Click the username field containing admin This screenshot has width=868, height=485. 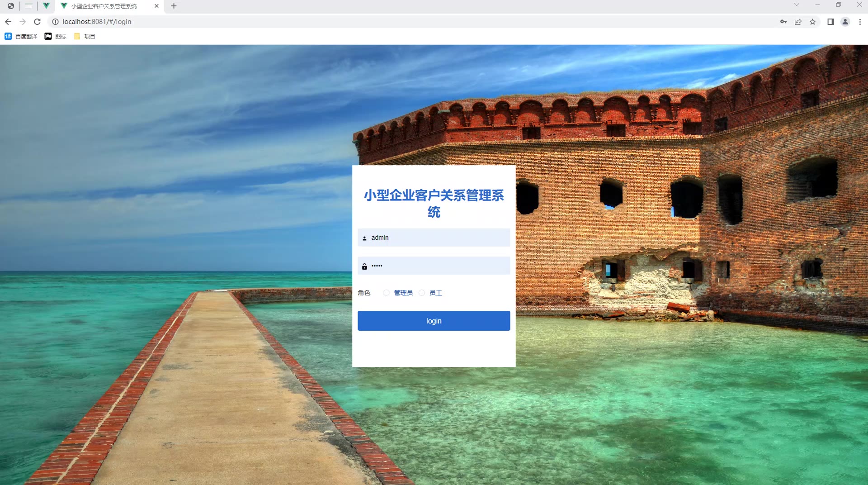point(434,238)
